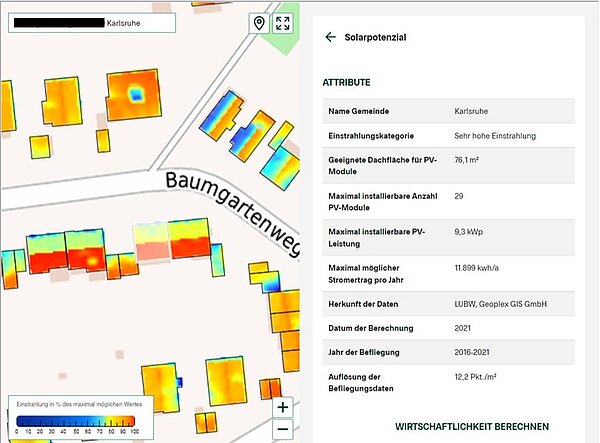This screenshot has width=600, height=443.
Task: Click the irradiation color scale gradient bar
Action: 75,421
